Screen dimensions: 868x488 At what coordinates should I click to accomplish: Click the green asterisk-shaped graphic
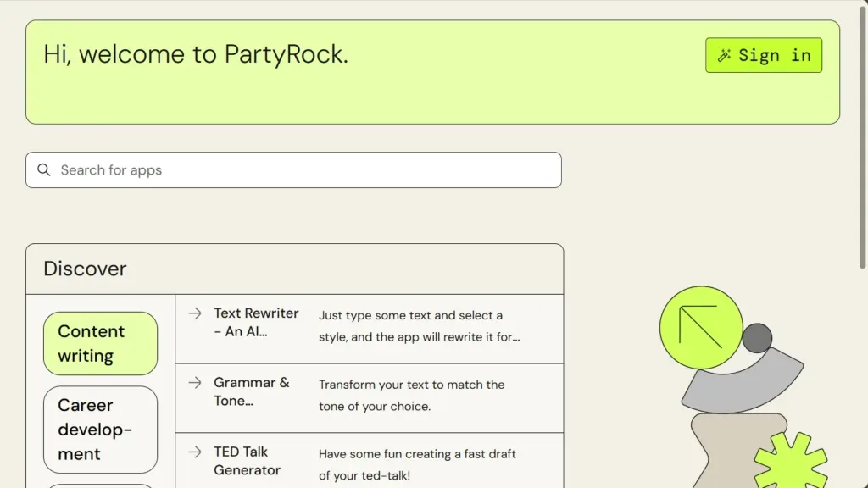point(790,463)
